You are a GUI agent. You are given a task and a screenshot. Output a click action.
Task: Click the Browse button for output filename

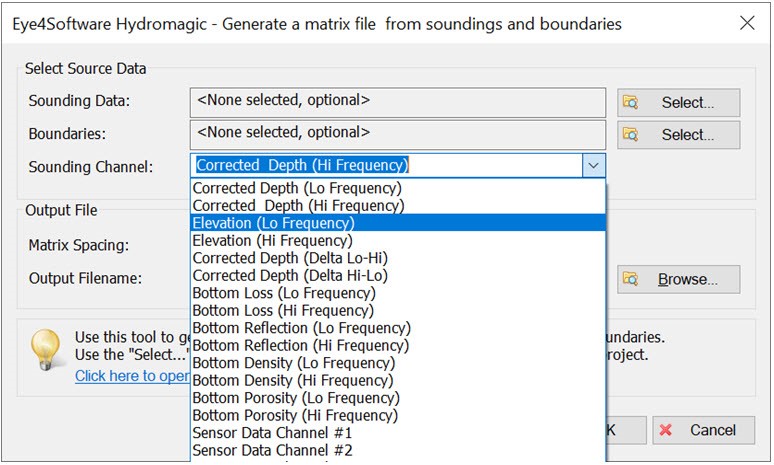tap(678, 279)
